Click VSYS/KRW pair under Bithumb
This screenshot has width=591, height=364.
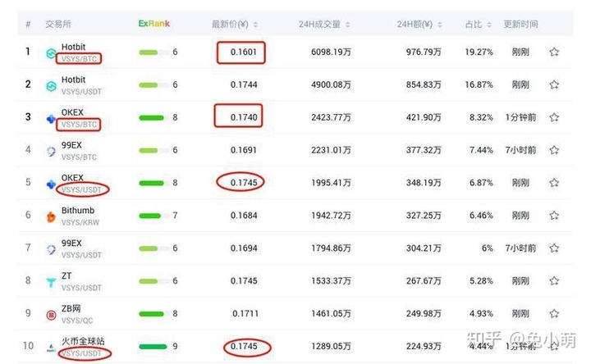tap(80, 222)
